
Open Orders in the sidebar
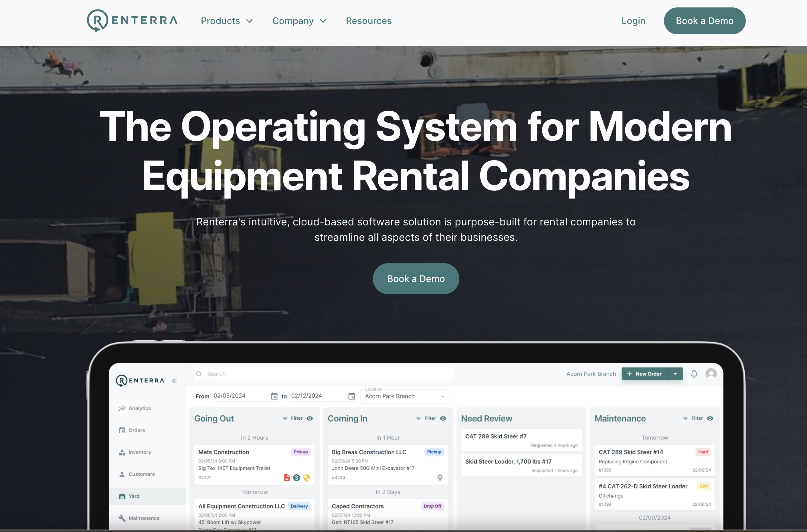coord(147,430)
